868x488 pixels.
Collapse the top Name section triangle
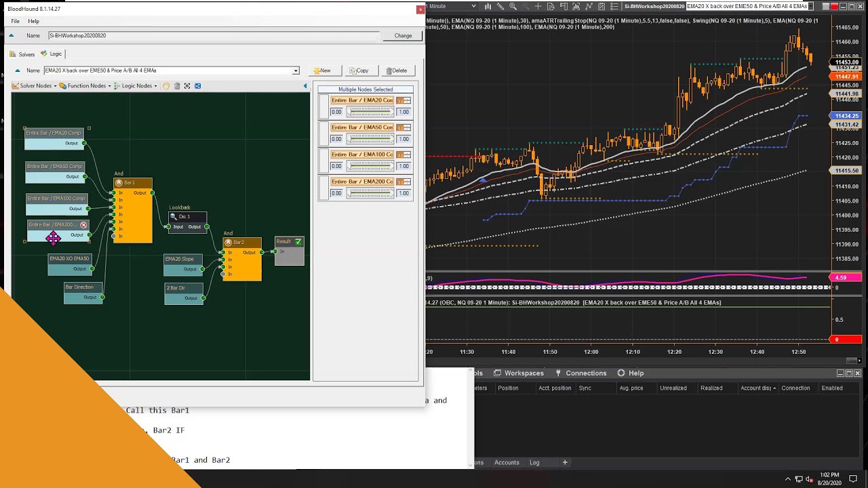11,35
